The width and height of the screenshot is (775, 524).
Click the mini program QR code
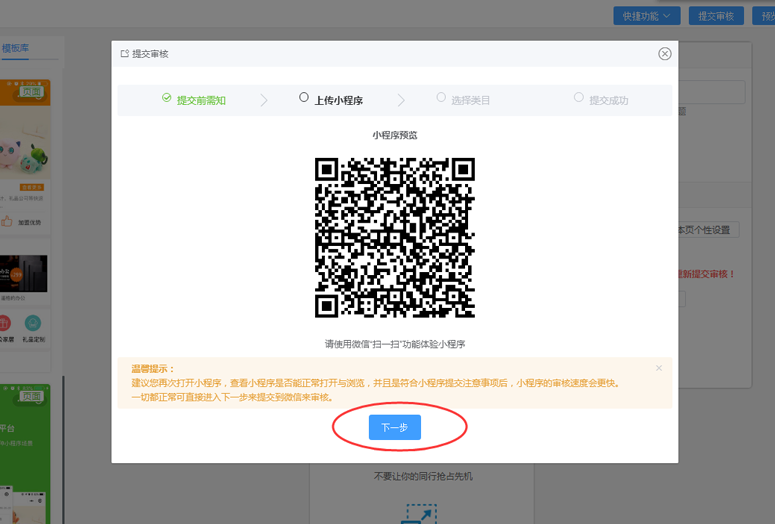pos(394,237)
